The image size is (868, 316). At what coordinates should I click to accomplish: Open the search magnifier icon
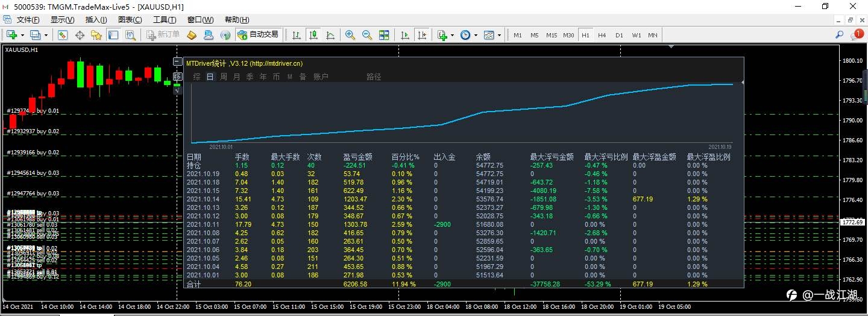click(x=839, y=35)
